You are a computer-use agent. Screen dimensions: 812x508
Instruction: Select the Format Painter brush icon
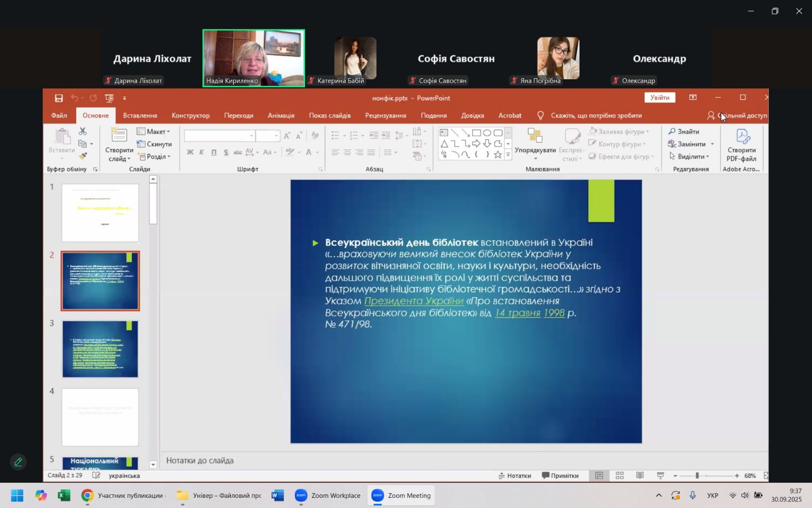(83, 156)
